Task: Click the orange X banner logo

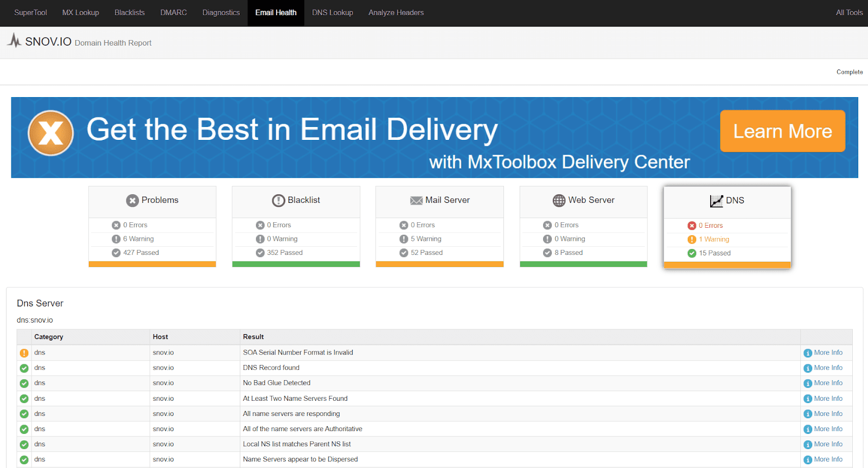Action: point(51,133)
